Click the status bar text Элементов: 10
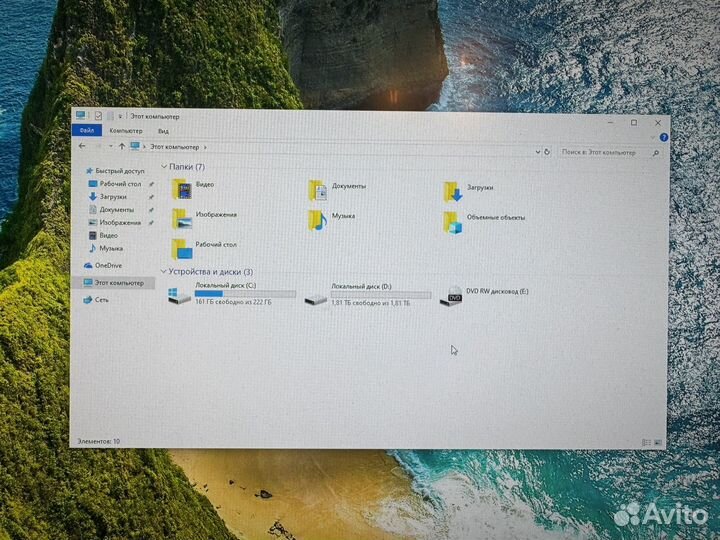720x540 pixels. [x=98, y=441]
